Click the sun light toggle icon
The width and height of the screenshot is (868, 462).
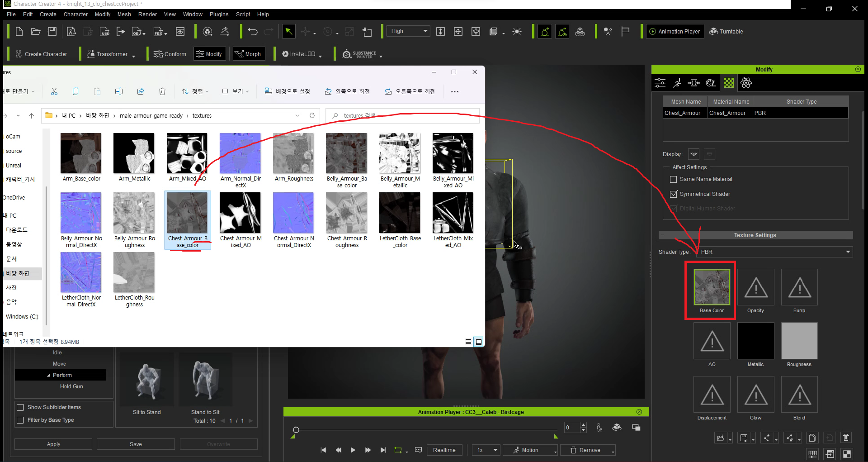(517, 31)
